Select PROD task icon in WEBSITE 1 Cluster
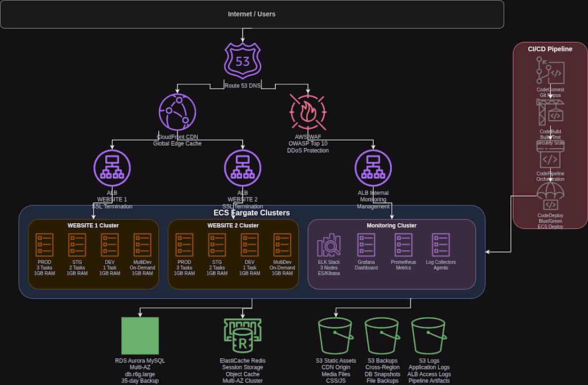Screen dimensions: 588x385 click(x=44, y=245)
